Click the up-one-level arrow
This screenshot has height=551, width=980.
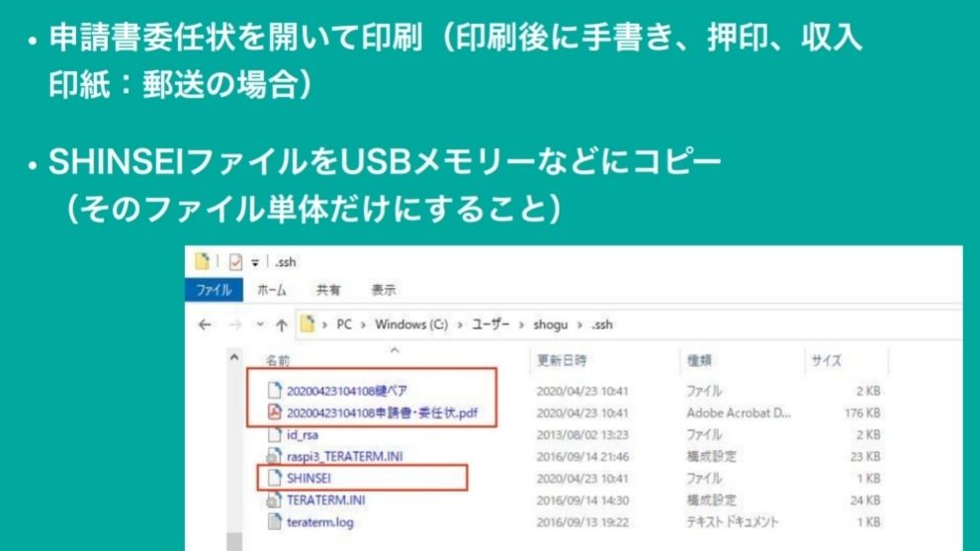click(x=281, y=325)
